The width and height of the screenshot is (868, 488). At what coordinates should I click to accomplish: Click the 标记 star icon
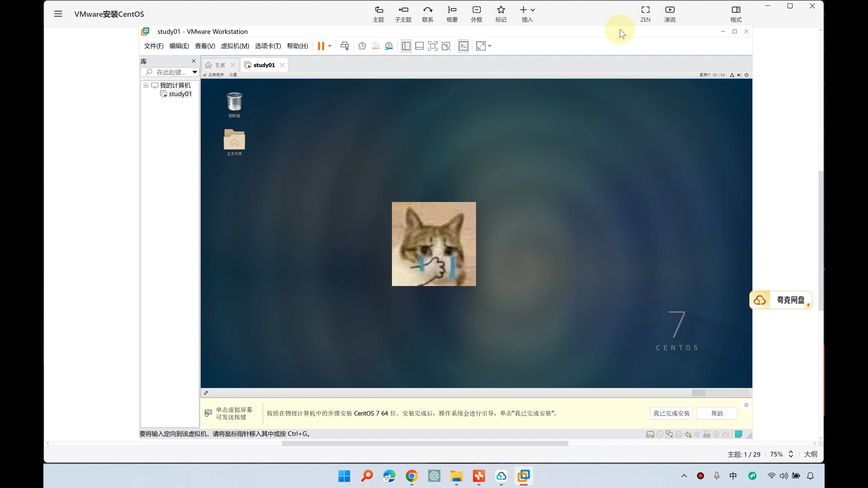[501, 14]
